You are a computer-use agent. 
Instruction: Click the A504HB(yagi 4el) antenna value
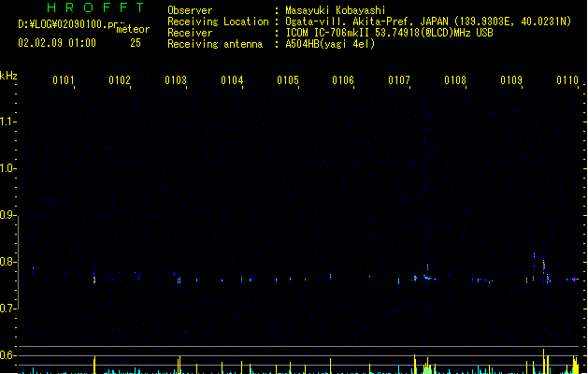coord(330,44)
